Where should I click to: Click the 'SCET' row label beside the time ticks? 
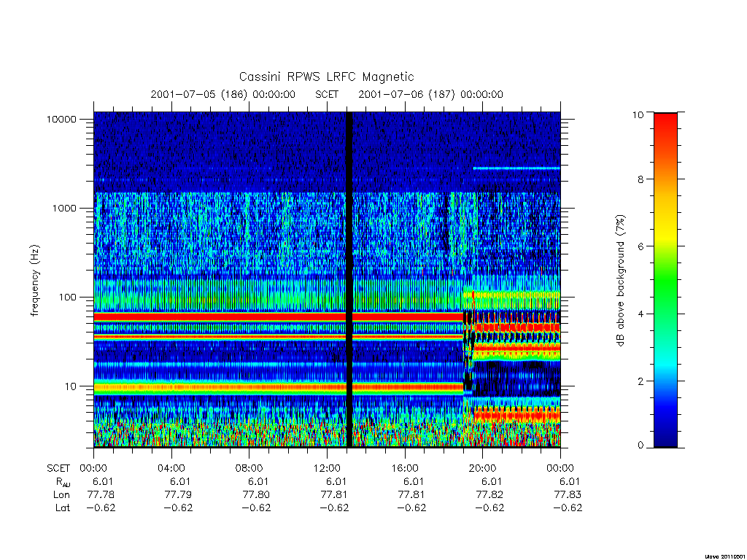(x=58, y=469)
